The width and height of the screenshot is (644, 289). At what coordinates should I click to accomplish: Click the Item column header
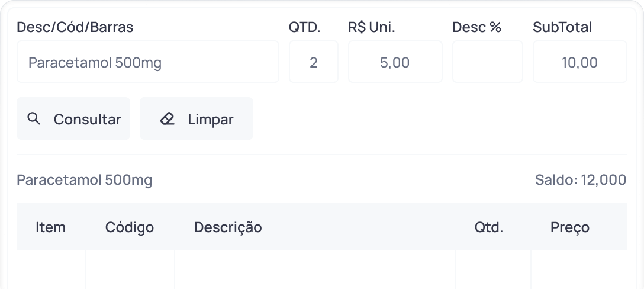[x=50, y=227]
